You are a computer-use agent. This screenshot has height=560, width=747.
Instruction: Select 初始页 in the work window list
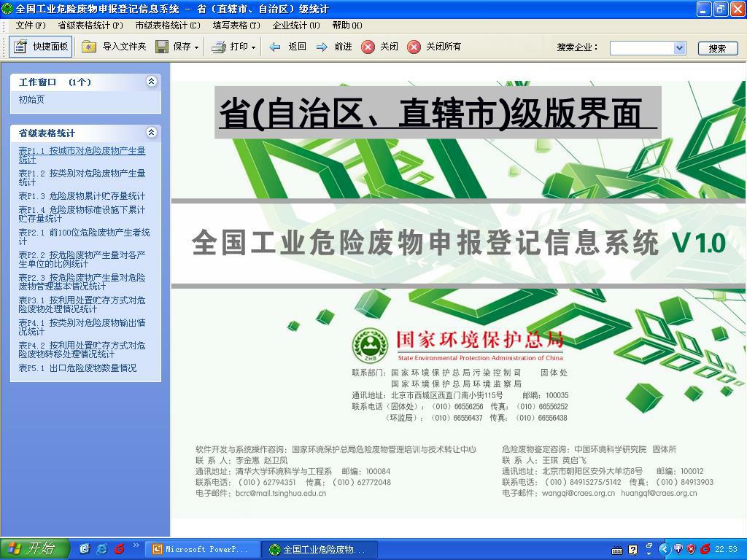(x=31, y=99)
